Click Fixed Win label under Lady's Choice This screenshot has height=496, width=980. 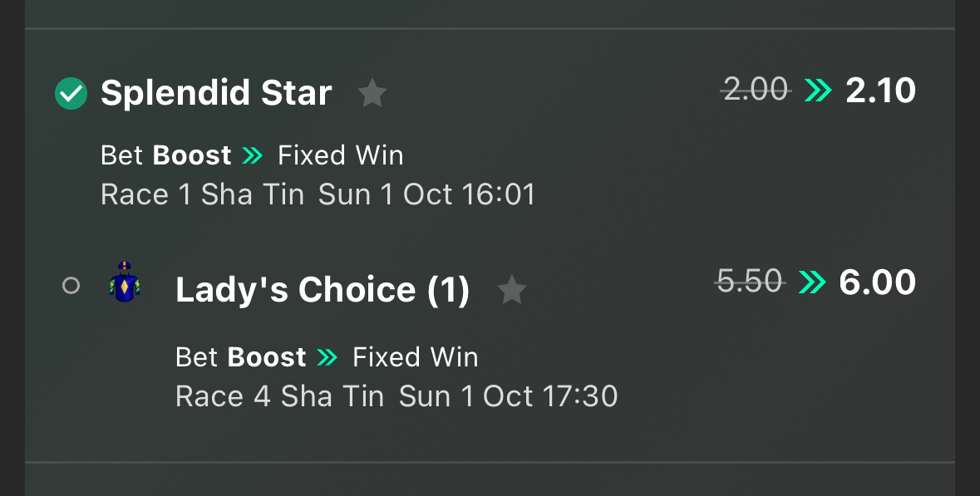416,357
